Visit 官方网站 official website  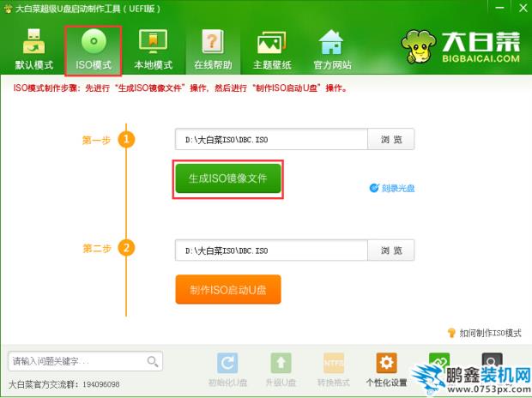pyautogui.click(x=332, y=50)
